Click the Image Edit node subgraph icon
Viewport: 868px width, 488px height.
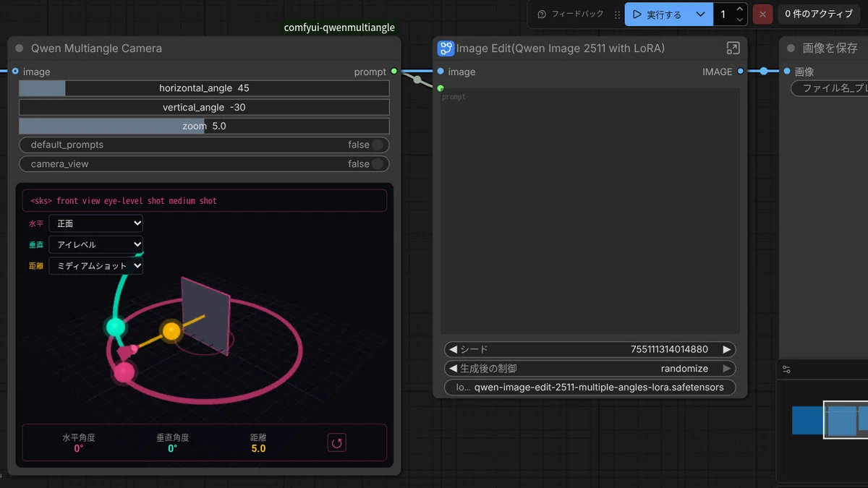pos(445,48)
